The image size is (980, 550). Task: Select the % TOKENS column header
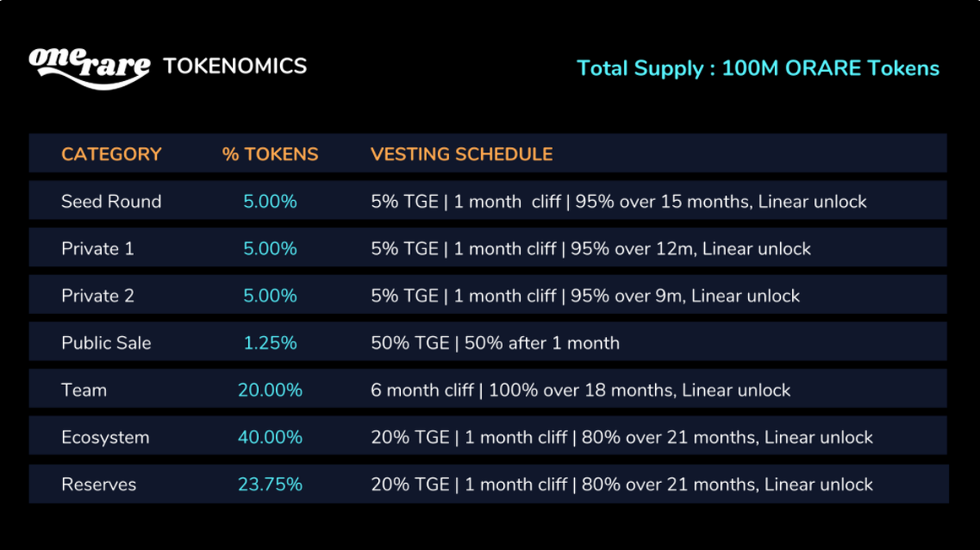(x=270, y=154)
